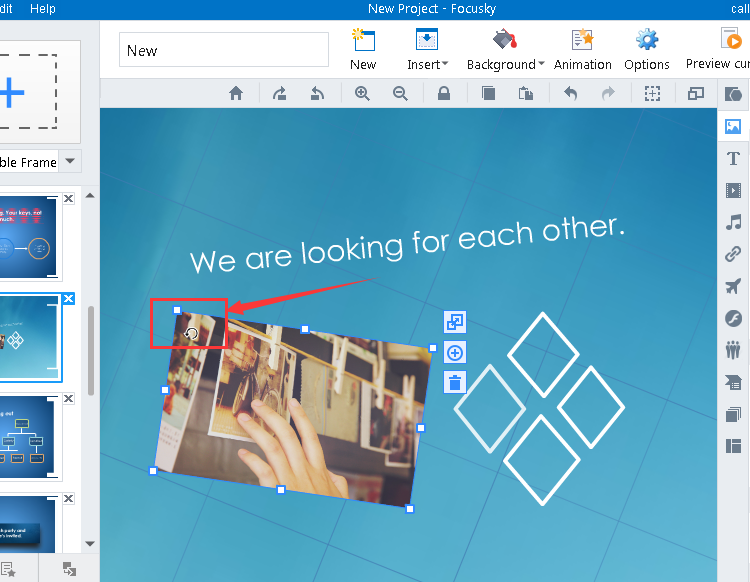Click New toolbar button
Screen dimensions: 750x582
[363, 50]
